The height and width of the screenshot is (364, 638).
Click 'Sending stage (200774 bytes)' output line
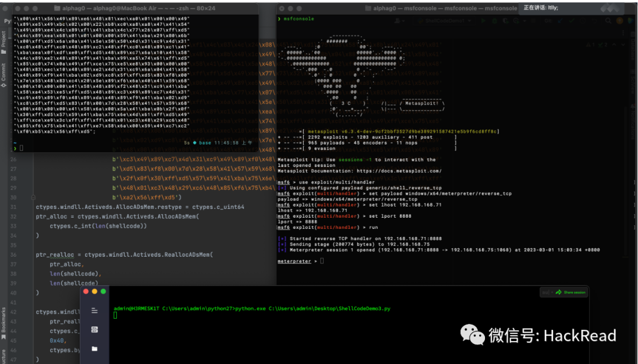354,245
